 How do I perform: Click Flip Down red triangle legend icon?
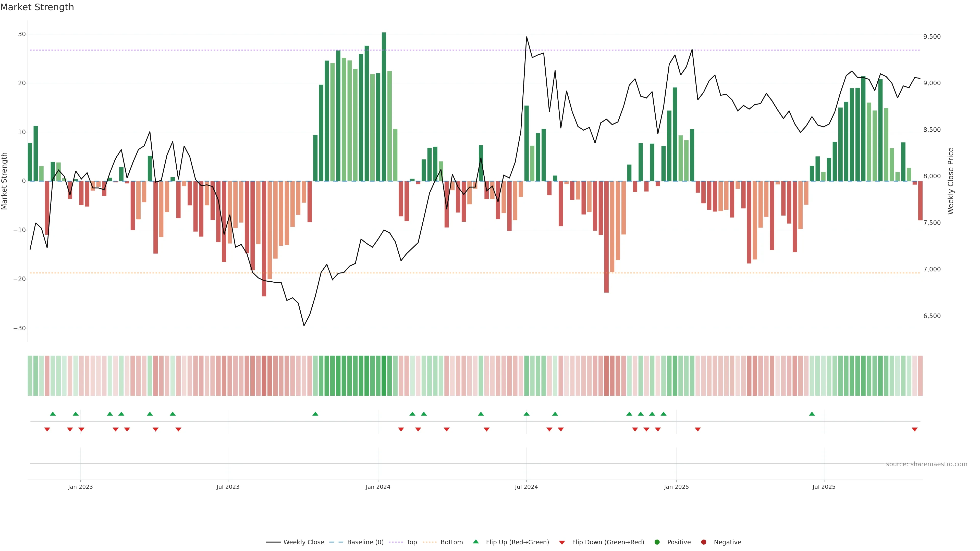click(562, 543)
